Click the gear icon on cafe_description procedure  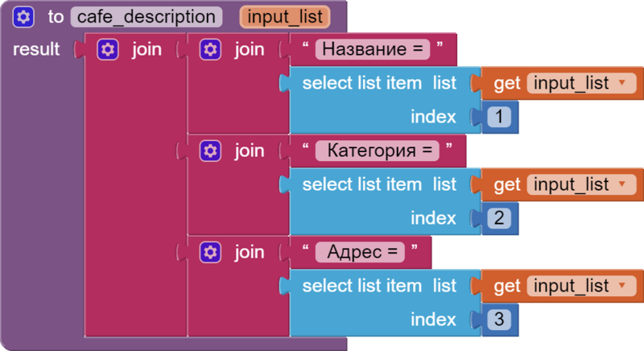coord(24,16)
